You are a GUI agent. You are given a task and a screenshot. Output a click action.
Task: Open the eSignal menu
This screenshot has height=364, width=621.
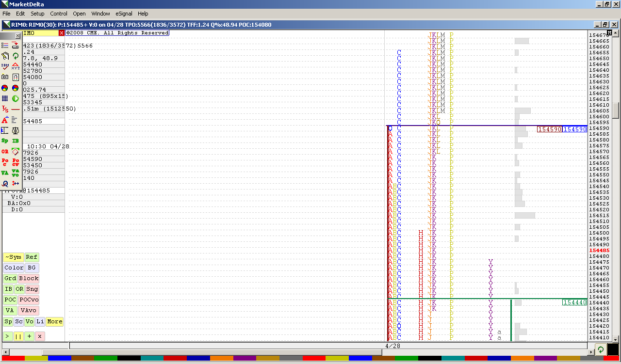(x=124, y=14)
